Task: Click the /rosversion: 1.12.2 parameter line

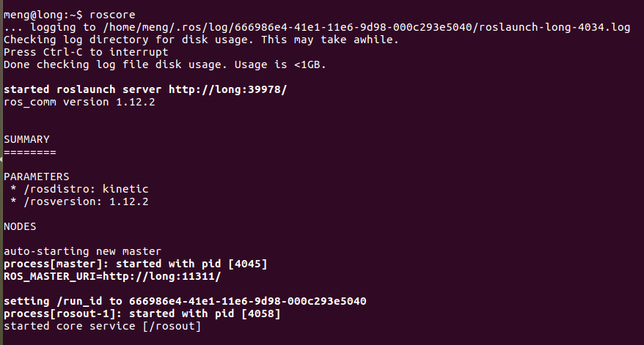Action: [x=79, y=201]
